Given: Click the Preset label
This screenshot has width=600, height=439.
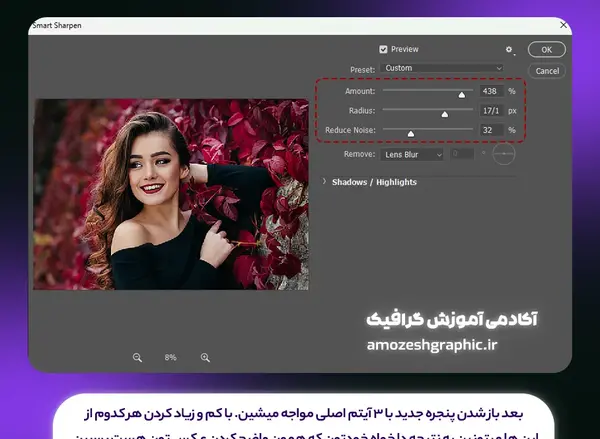Looking at the screenshot, I should pos(362,70).
